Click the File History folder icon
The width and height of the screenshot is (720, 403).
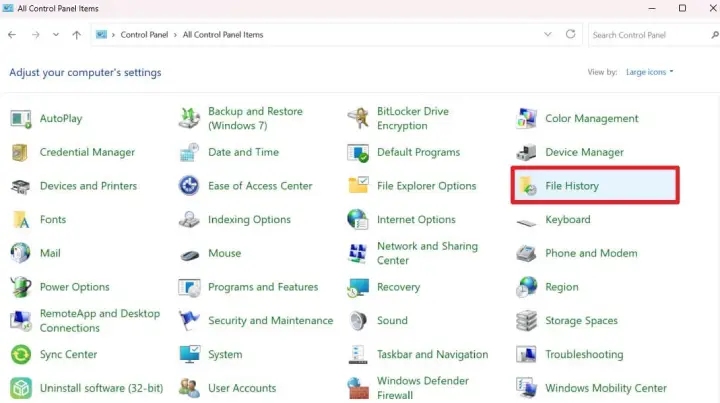(x=528, y=186)
